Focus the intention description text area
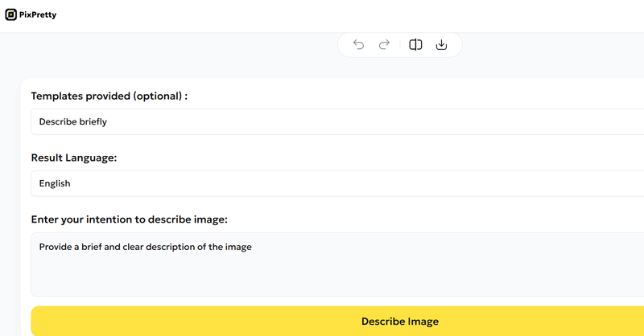Screen dimensions: 644x336 (338, 264)
